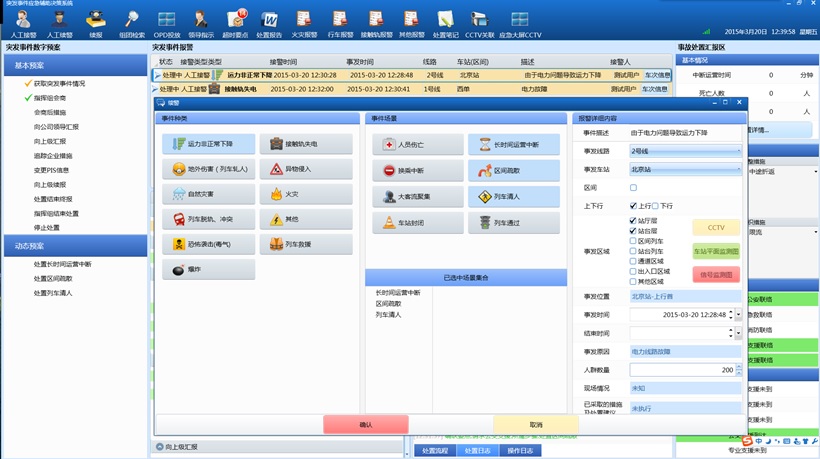This screenshot has width=820, height=459.
Task: Check the 区间 checkbox
Action: (633, 188)
